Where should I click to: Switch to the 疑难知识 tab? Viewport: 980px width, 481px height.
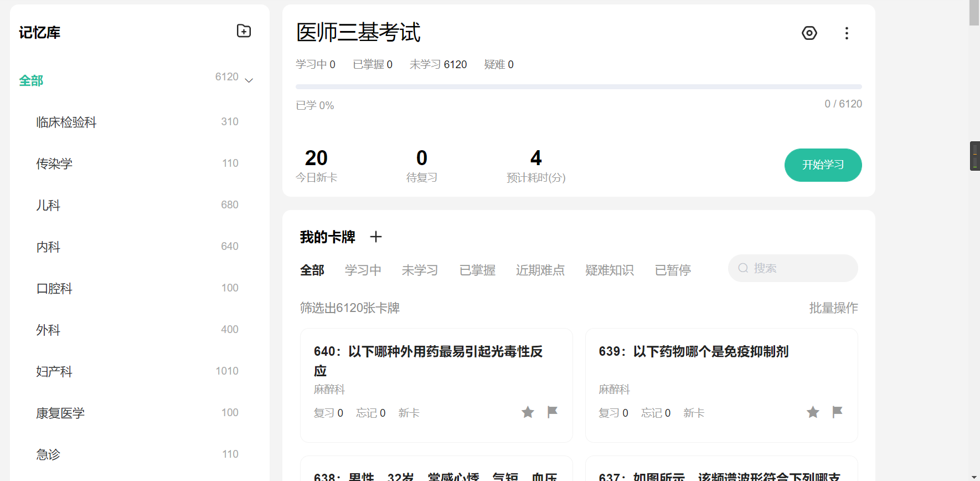[610, 270]
